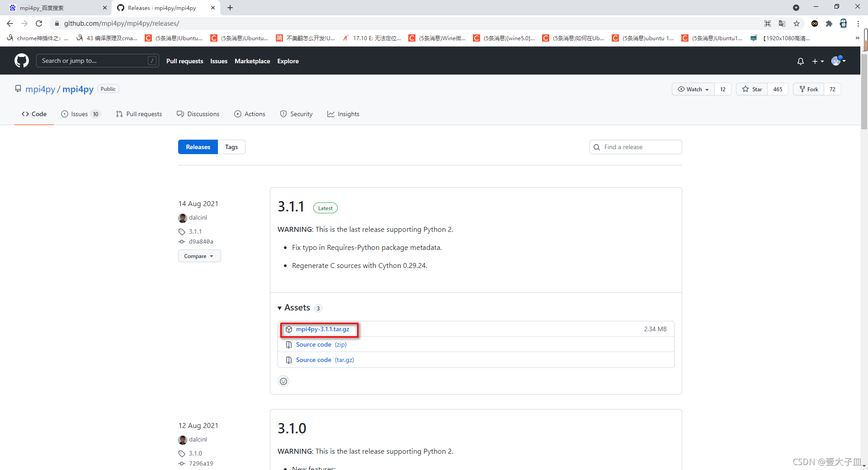Image resolution: width=868 pixels, height=470 pixels.
Task: Open the Actions repository tab
Action: coord(250,114)
